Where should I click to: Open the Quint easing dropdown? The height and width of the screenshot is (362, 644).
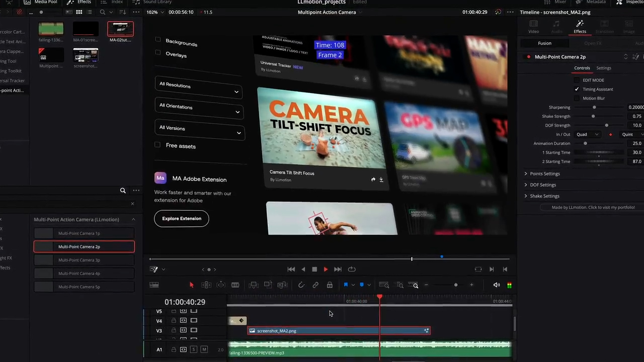632,135
